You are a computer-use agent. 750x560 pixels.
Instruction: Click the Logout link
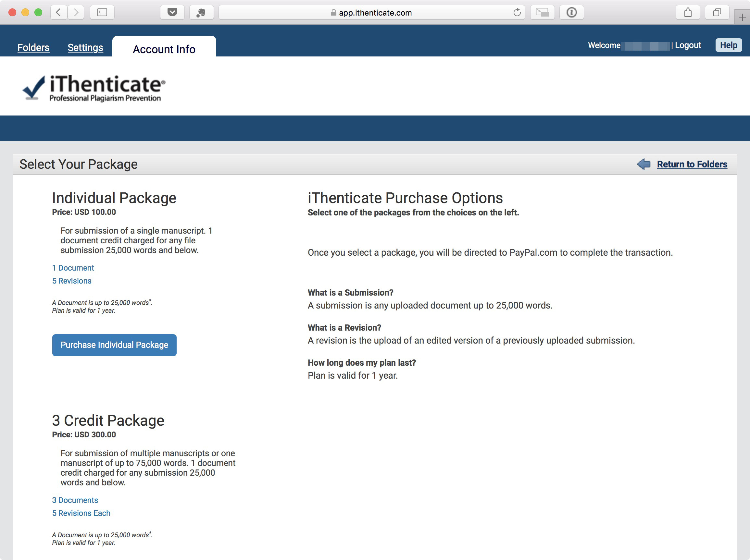(688, 45)
